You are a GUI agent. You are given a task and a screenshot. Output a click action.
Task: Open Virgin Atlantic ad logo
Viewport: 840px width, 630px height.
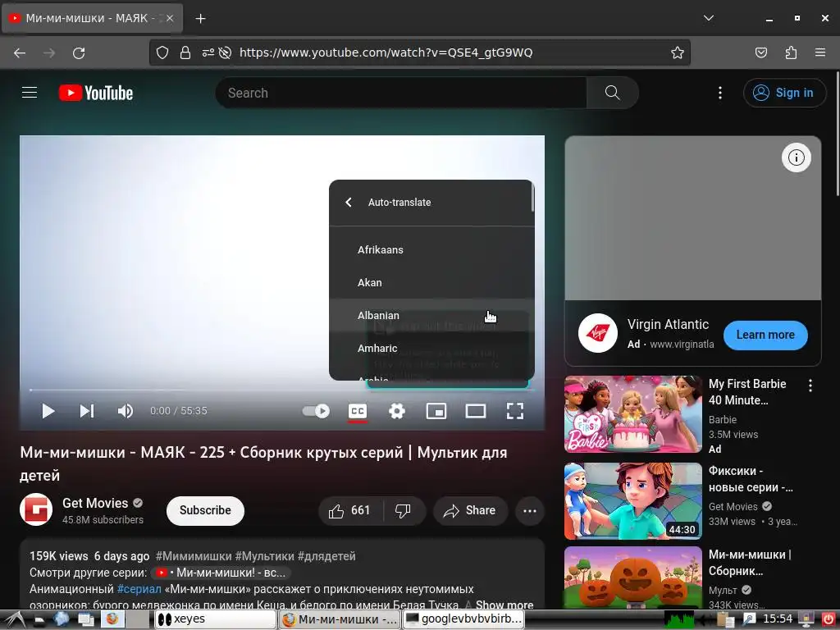598,333
